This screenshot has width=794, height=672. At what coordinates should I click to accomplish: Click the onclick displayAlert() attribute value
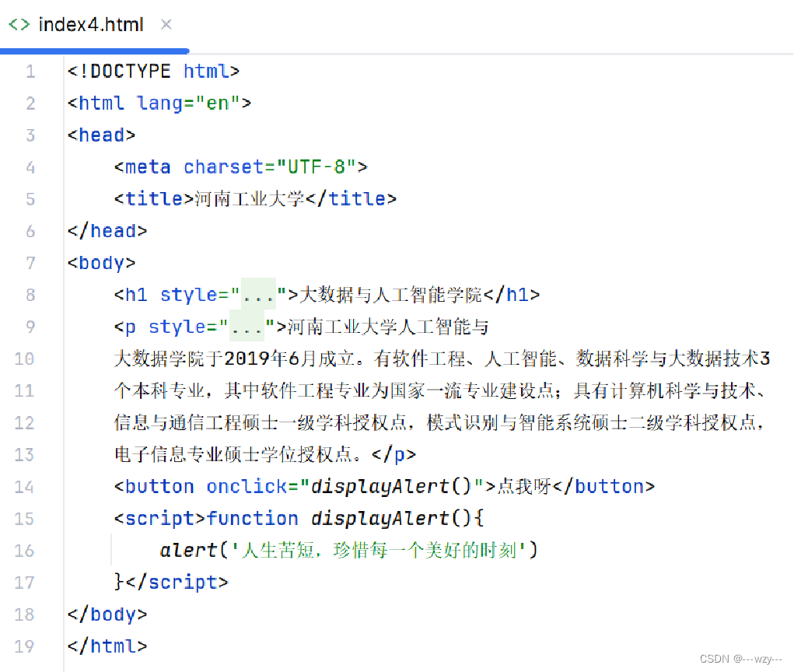pyautogui.click(x=391, y=487)
